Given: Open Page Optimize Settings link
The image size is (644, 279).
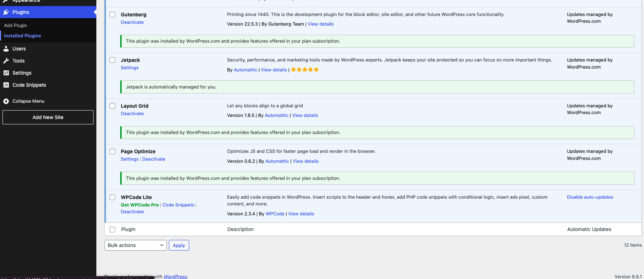Looking at the screenshot, I should 130,159.
